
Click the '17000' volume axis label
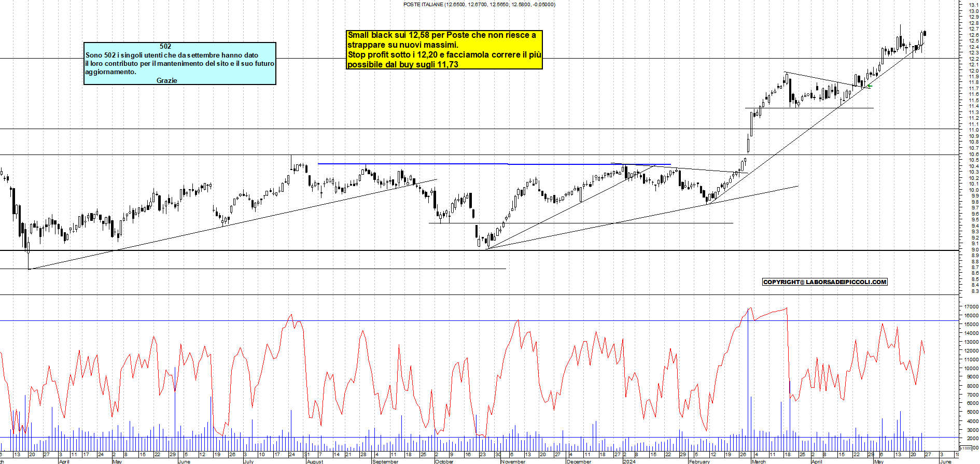(971, 306)
